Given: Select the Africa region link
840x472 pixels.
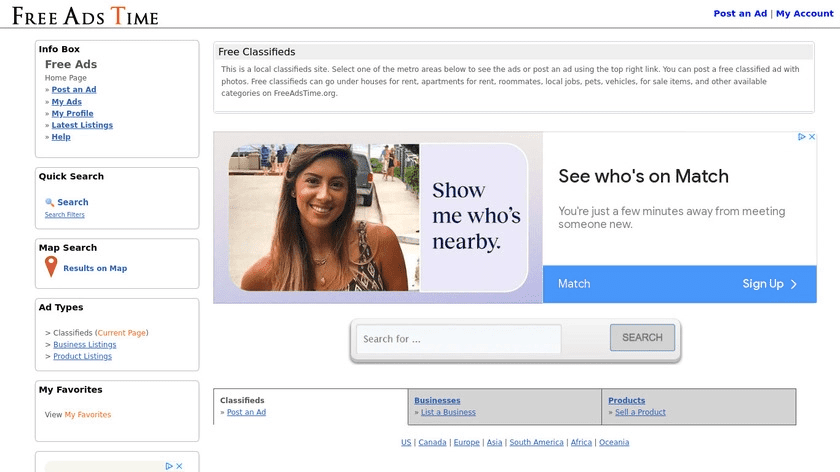Looking at the screenshot, I should coord(581,442).
